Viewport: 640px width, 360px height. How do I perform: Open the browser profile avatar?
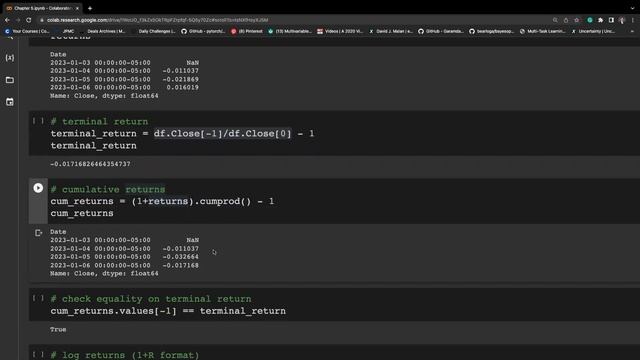click(x=622, y=20)
